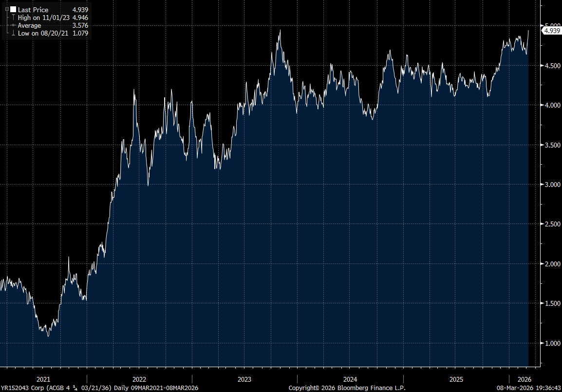The height and width of the screenshot is (392, 562).
Task: Click the 4.939 last price axis tag
Action: (552, 31)
